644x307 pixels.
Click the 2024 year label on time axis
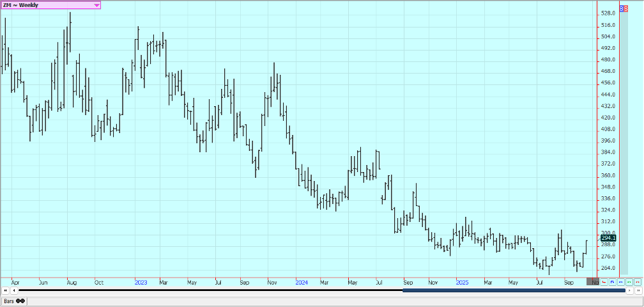coord(302,281)
